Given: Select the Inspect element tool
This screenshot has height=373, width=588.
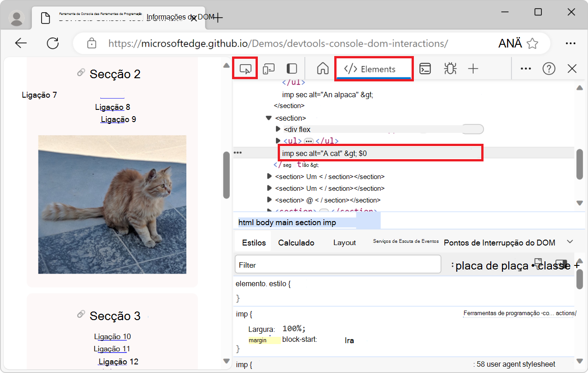Looking at the screenshot, I should tap(245, 68).
